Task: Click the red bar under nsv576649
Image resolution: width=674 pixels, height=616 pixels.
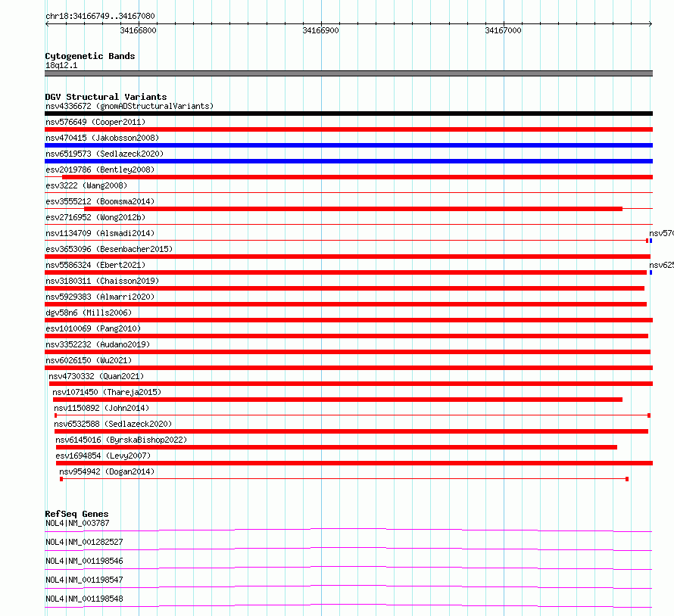Action: [348, 129]
